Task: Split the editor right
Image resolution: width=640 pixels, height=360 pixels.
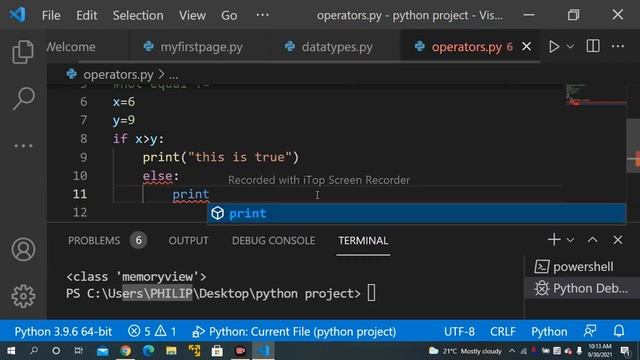Action: (593, 46)
